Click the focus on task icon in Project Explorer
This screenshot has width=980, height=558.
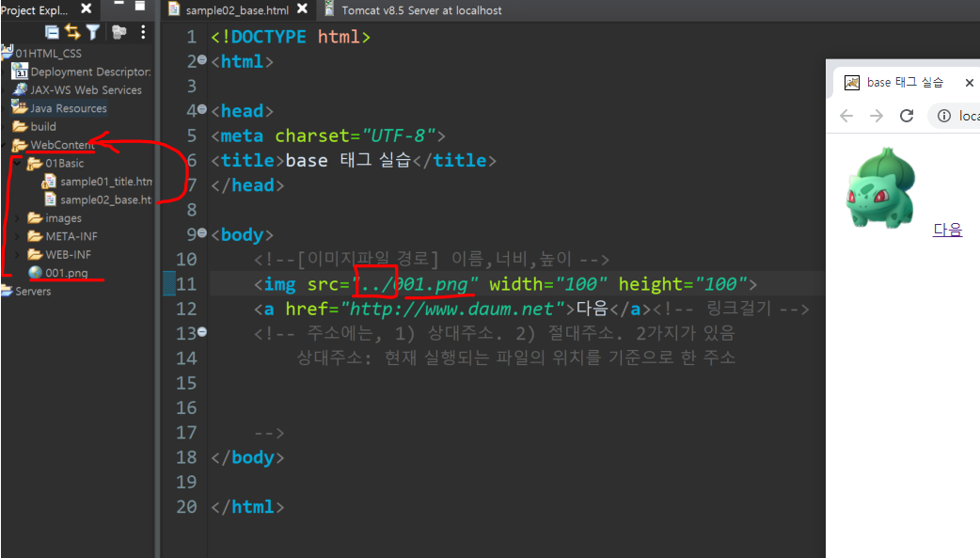tap(119, 32)
